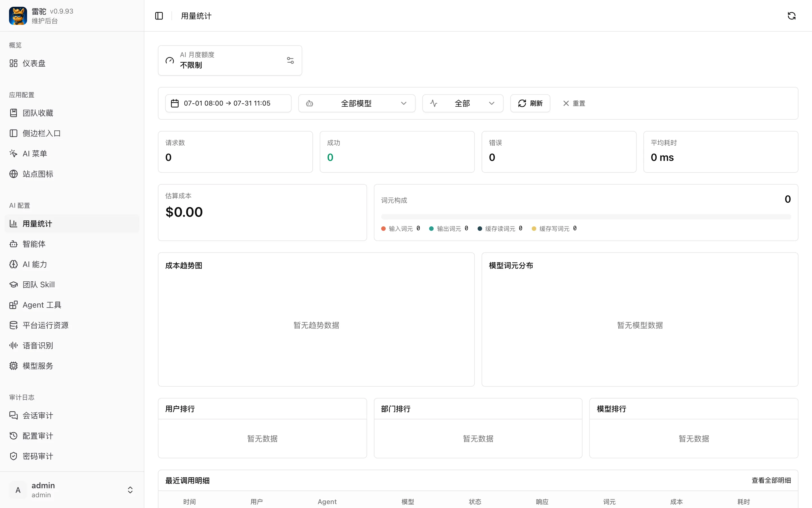Click the 平台运行资源 database icon
Screen dimensions: 812x508
point(14,325)
